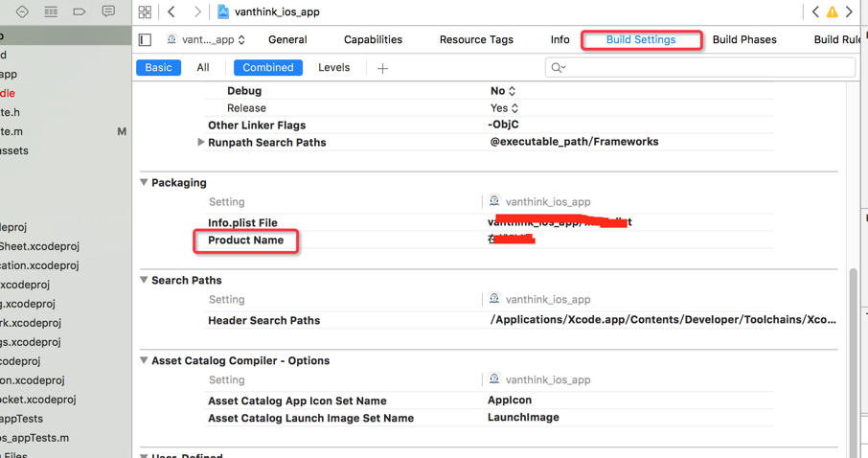Screen dimensions: 868x458
Task: Collapse Asset Catalog Compiler Options section
Action: [x=144, y=360]
